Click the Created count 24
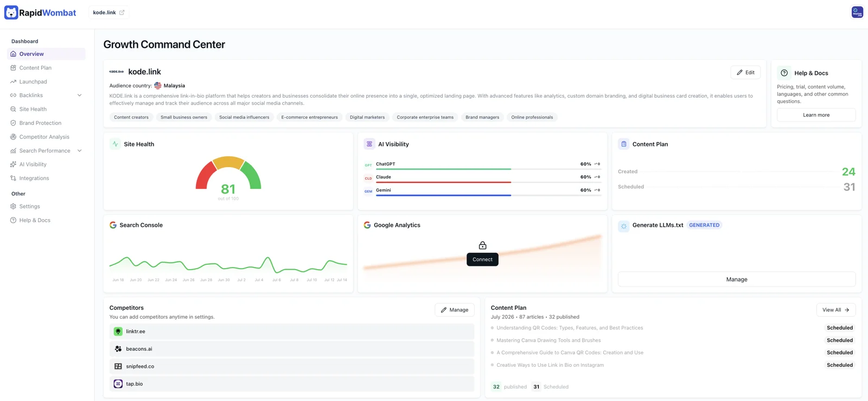 [x=848, y=171]
